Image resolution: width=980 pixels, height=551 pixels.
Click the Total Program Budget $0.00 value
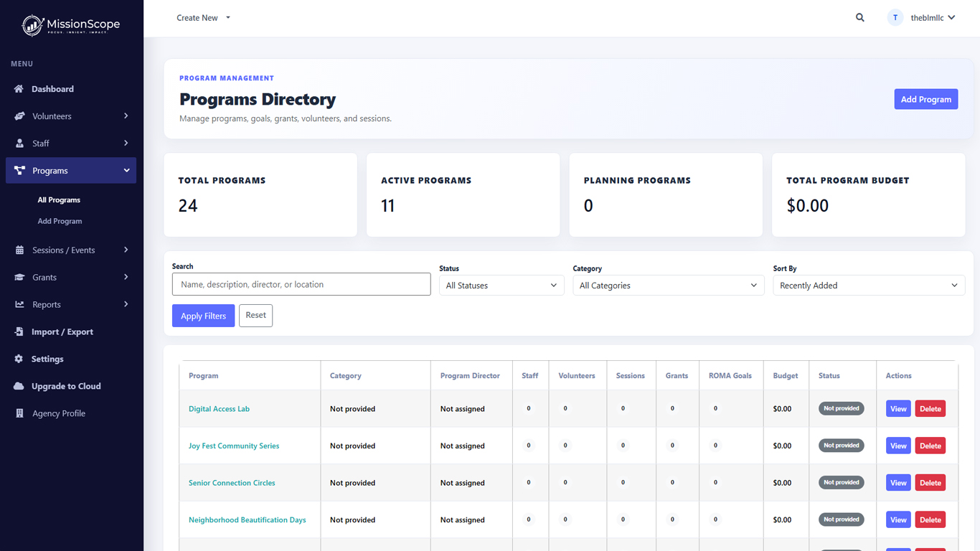point(808,206)
